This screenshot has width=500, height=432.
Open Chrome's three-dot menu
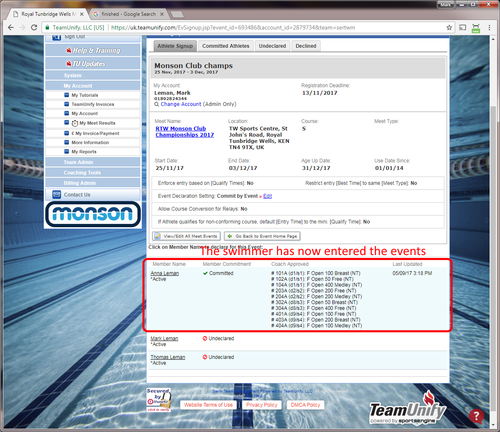(x=489, y=28)
